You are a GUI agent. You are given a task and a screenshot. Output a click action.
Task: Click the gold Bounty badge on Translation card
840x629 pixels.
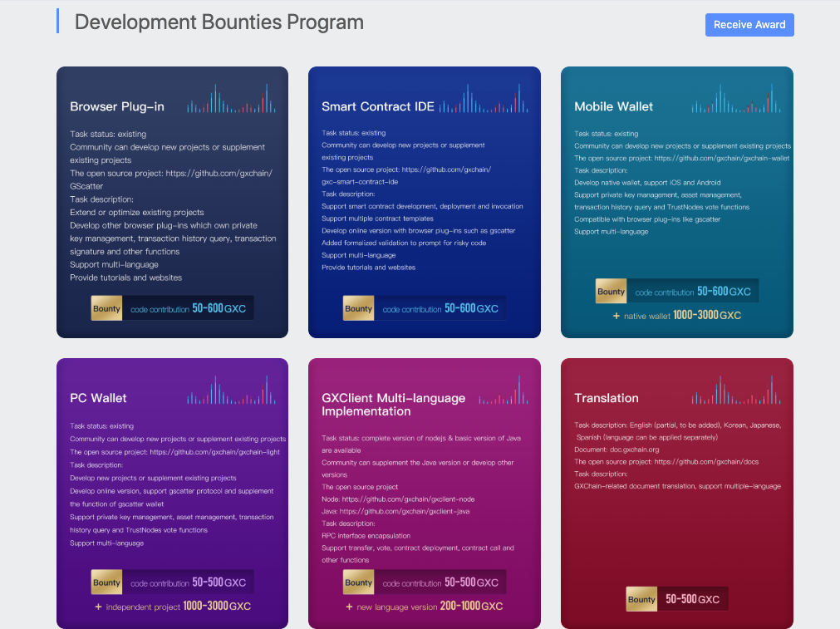pos(641,600)
